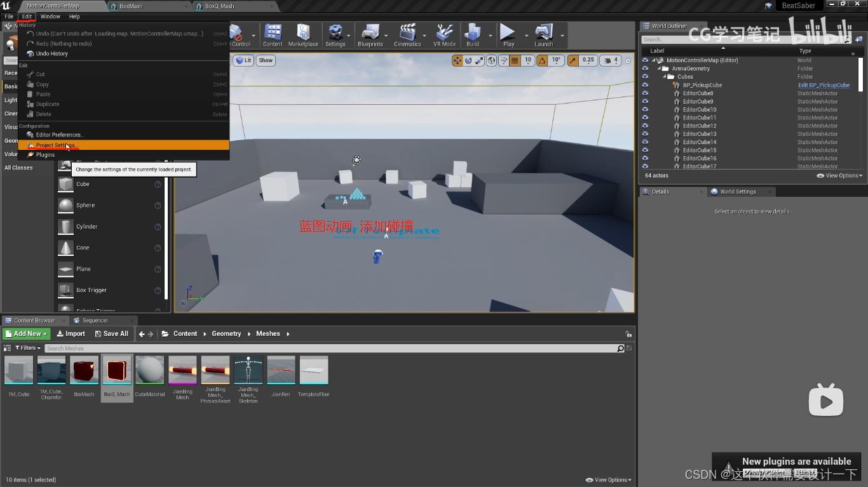
Task: Toggle rotation snapping in the viewport
Action: tap(543, 60)
